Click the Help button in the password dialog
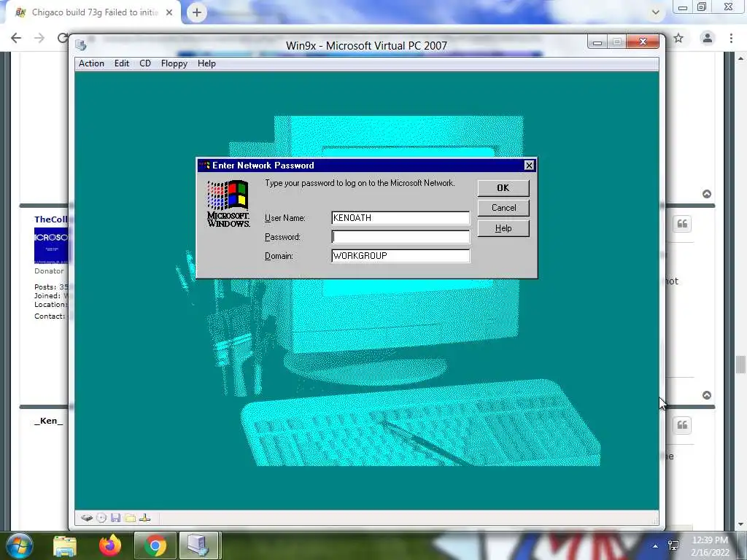The image size is (747, 560). (503, 228)
